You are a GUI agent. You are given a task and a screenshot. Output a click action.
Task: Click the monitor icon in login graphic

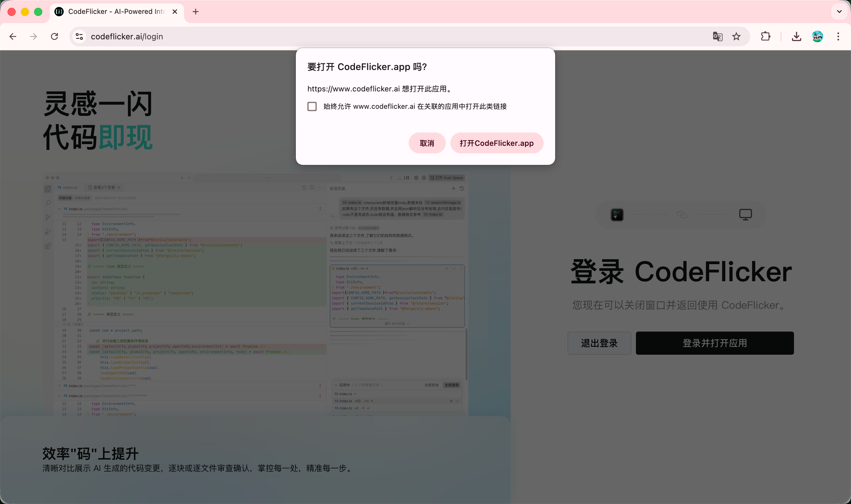745,215
